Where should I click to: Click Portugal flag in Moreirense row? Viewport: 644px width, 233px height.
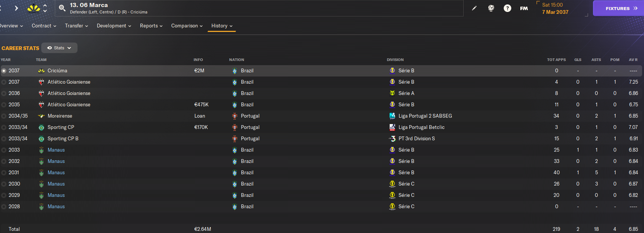[234, 116]
